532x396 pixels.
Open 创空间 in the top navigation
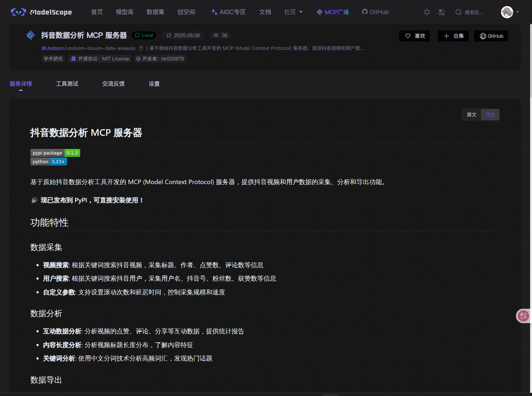[x=186, y=12]
